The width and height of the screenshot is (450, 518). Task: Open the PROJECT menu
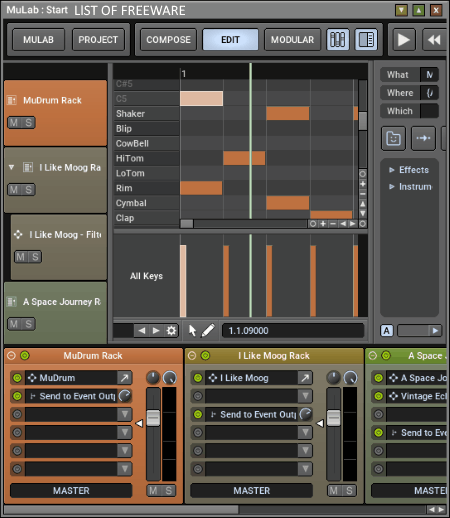pyautogui.click(x=98, y=40)
